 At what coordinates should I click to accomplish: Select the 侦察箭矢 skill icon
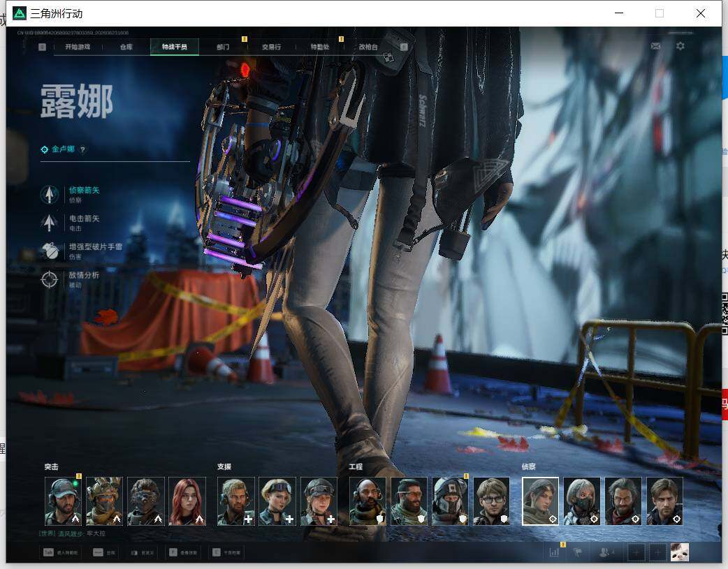tap(49, 195)
